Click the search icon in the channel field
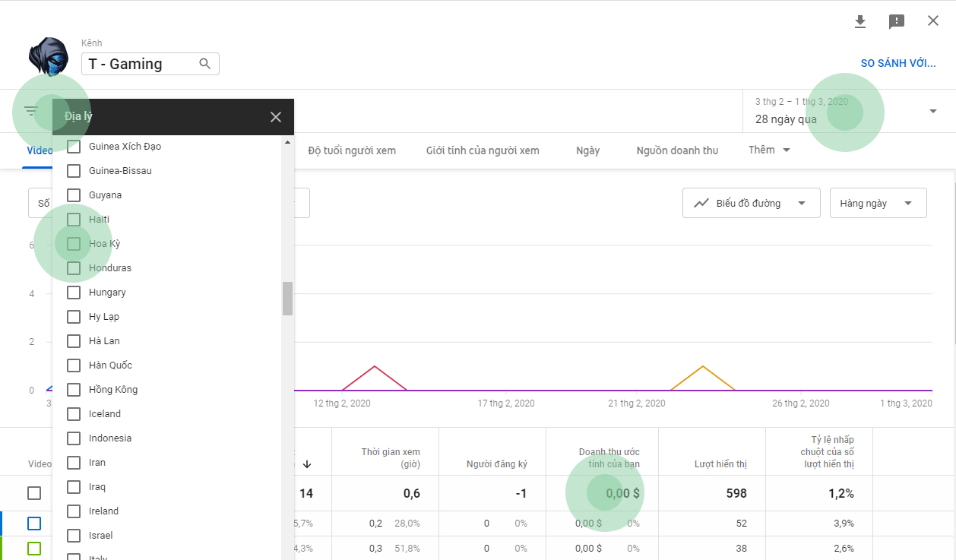 click(x=204, y=64)
